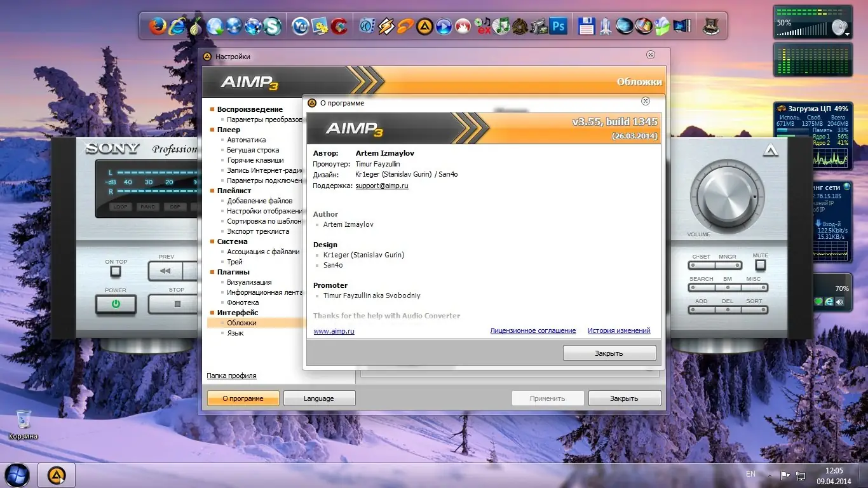Select Язык under Интерфейс
Viewport: 868px width, 488px height.
(x=235, y=333)
